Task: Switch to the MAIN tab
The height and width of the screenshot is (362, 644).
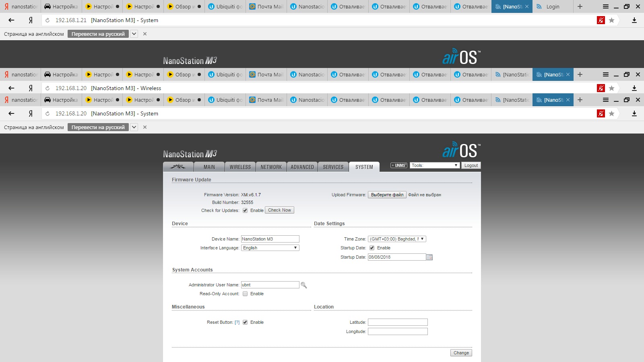Action: 209,167
